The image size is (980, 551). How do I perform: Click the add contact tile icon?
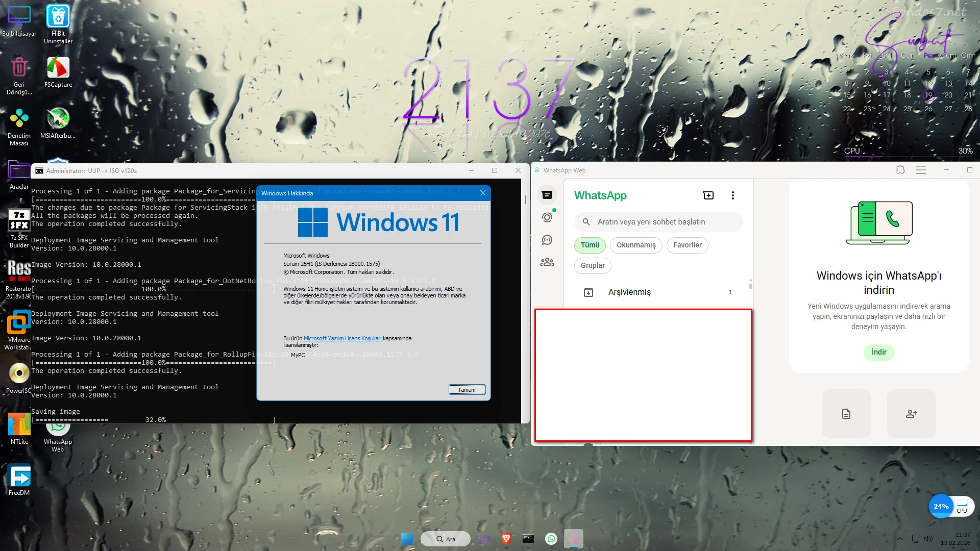911,414
